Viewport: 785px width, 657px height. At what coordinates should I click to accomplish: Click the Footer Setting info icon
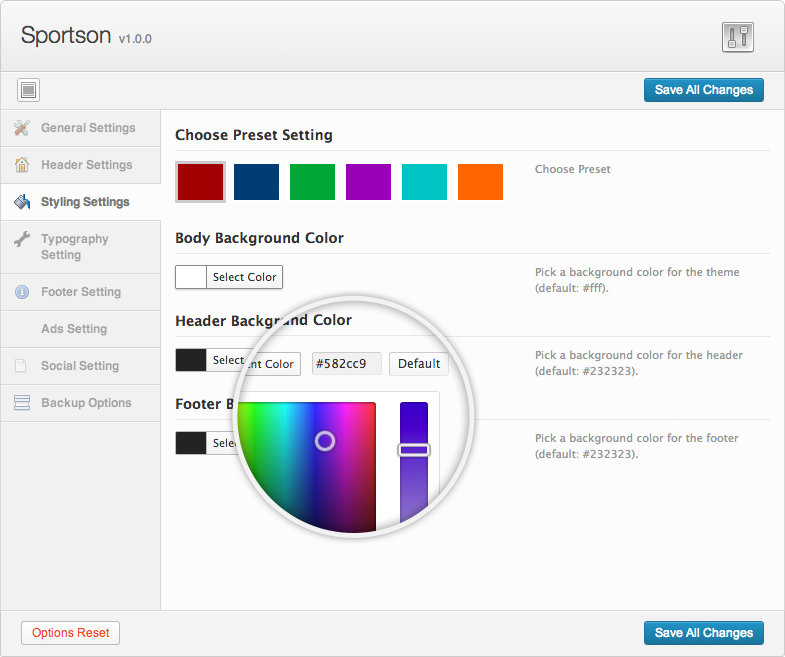[x=22, y=292]
